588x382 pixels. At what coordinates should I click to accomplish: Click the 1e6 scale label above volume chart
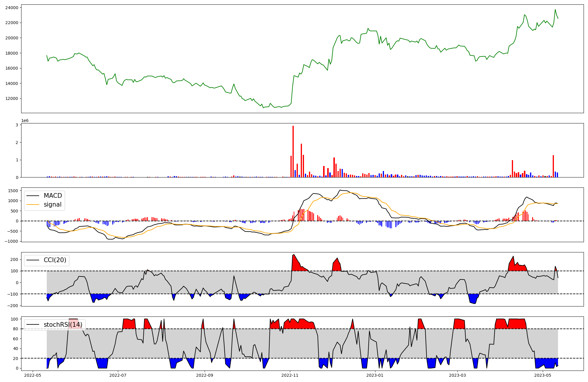pyautogui.click(x=25, y=121)
